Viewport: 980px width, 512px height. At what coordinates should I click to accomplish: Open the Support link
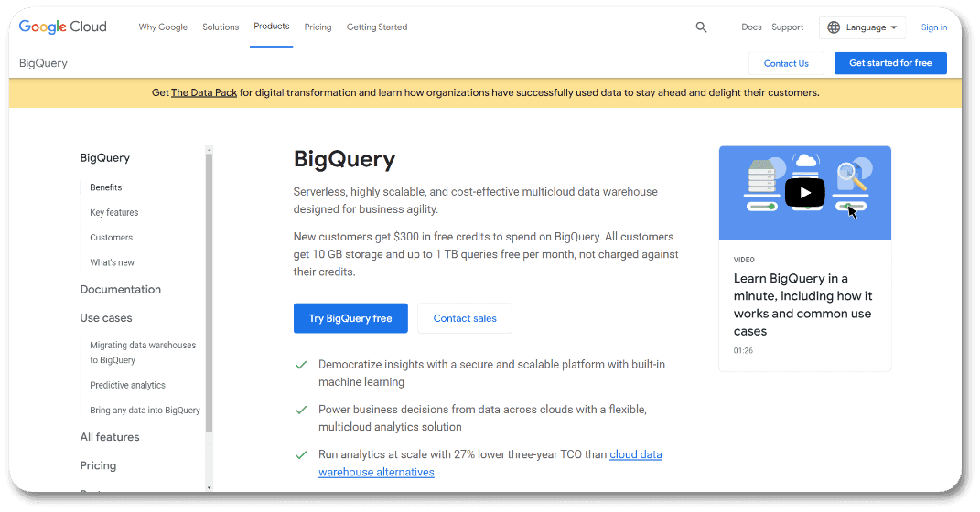(788, 27)
